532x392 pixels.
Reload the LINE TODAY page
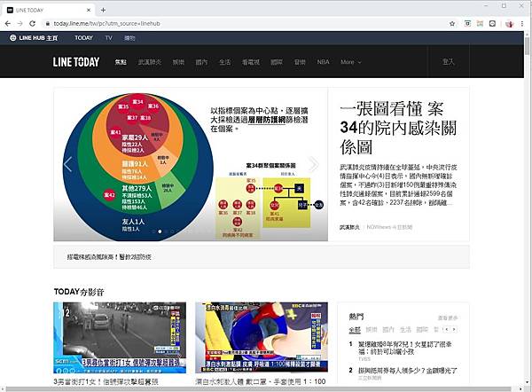(x=32, y=23)
